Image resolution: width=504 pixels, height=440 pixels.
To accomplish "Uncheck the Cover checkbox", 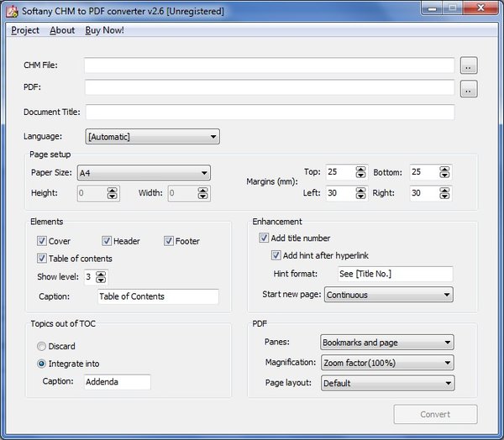I will pos(42,242).
